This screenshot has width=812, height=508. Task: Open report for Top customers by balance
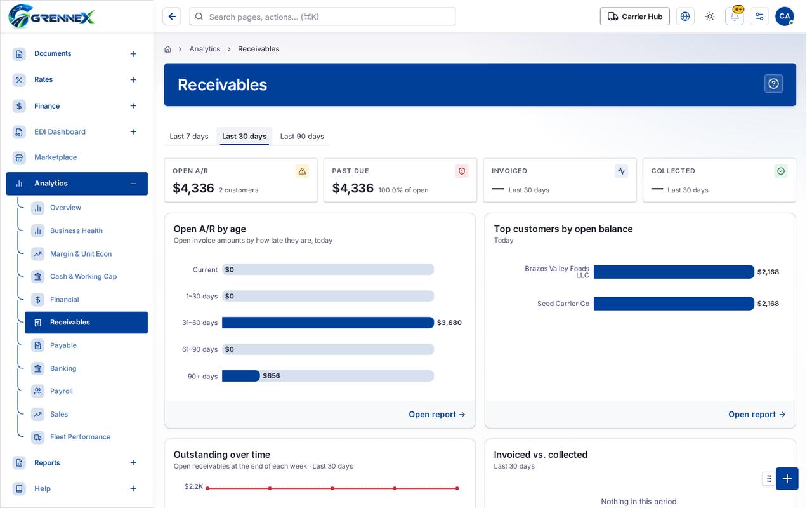click(757, 415)
